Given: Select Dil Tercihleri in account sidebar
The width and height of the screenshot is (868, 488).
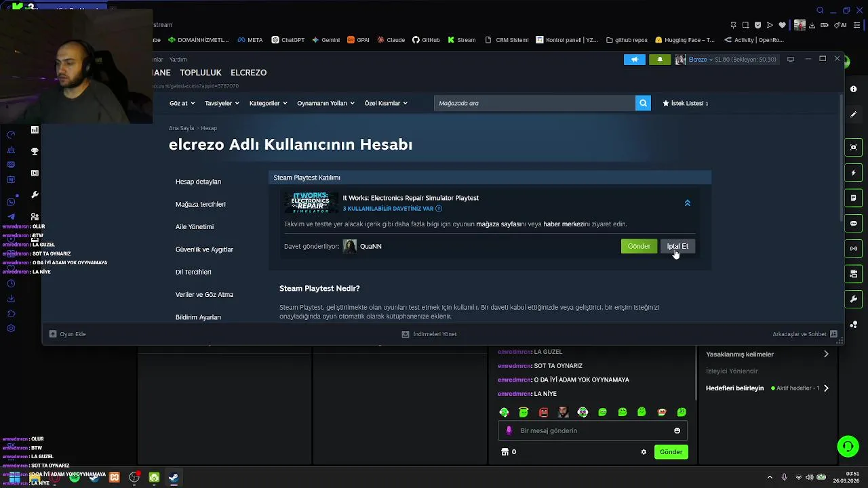Looking at the screenshot, I should 193,272.
